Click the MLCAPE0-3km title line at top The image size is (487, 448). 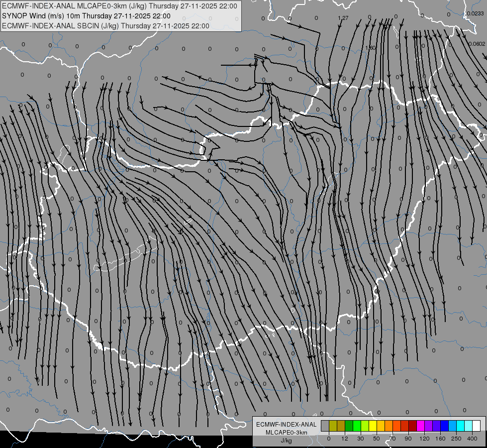[x=119, y=6]
